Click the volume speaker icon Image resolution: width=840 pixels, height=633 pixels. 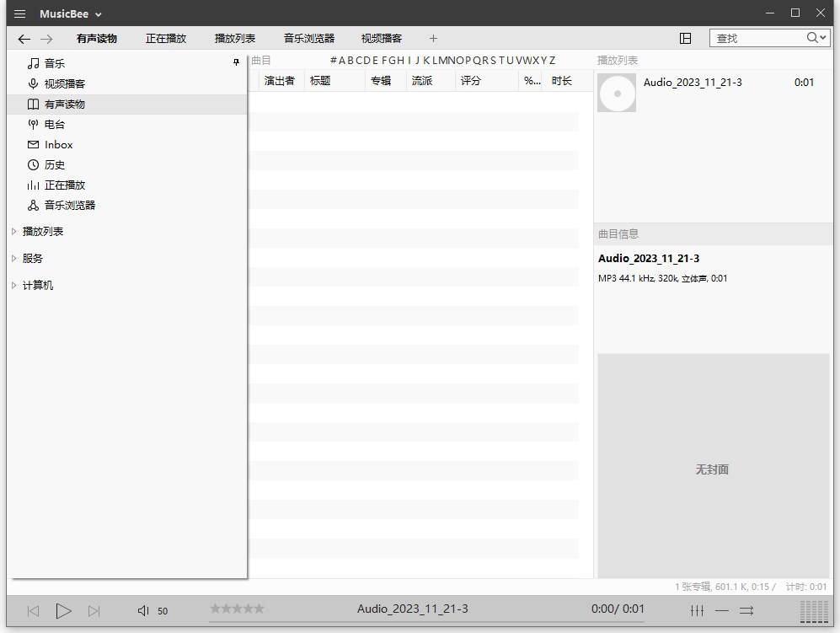pyautogui.click(x=143, y=611)
